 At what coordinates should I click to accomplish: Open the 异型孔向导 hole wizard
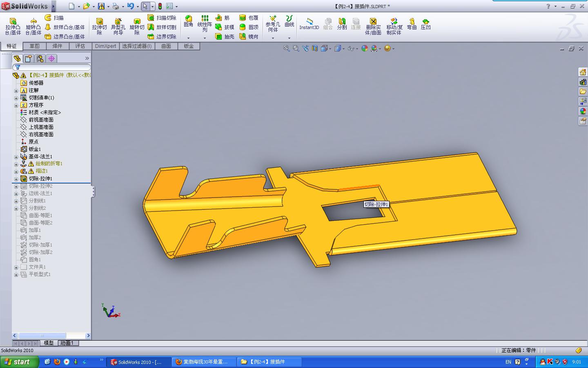tap(118, 27)
